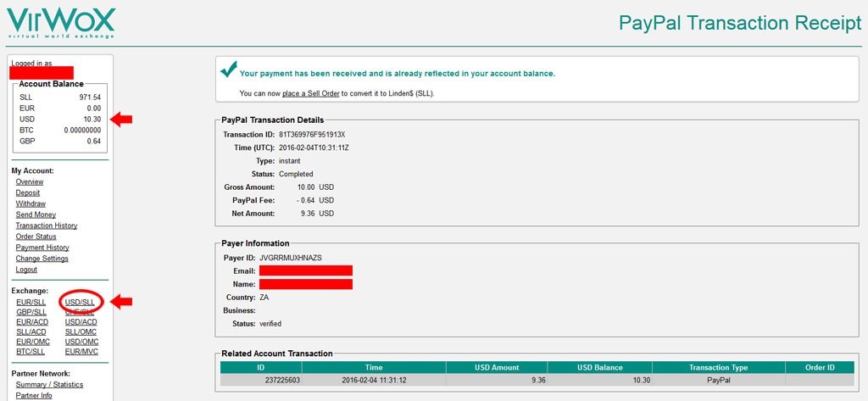Click Logout in My Account

click(26, 270)
